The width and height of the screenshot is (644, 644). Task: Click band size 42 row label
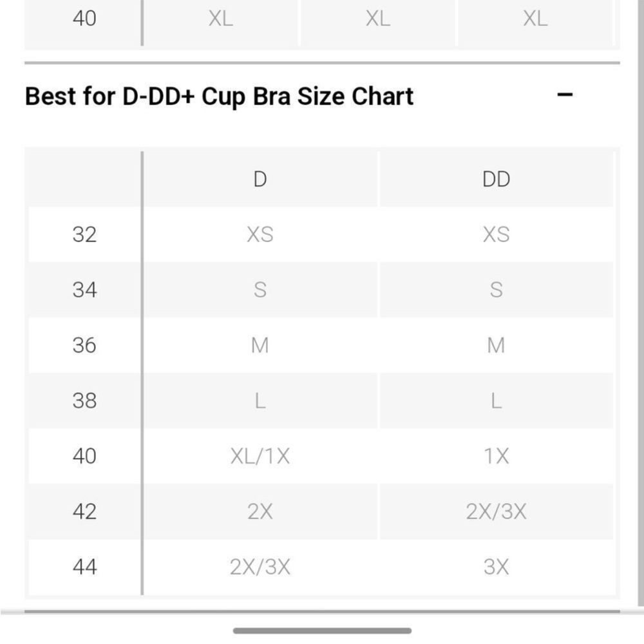click(x=84, y=512)
